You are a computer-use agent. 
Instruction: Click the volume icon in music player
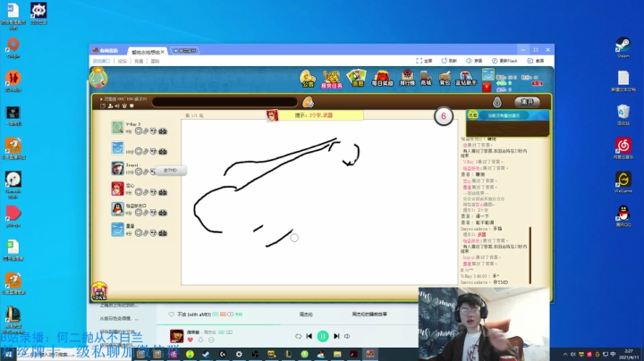[x=347, y=336]
